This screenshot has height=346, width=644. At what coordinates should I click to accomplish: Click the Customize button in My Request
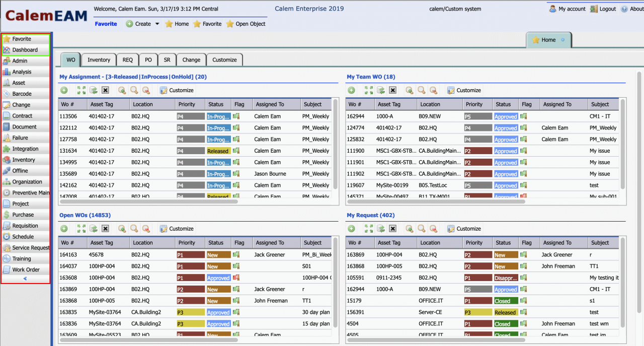(464, 229)
